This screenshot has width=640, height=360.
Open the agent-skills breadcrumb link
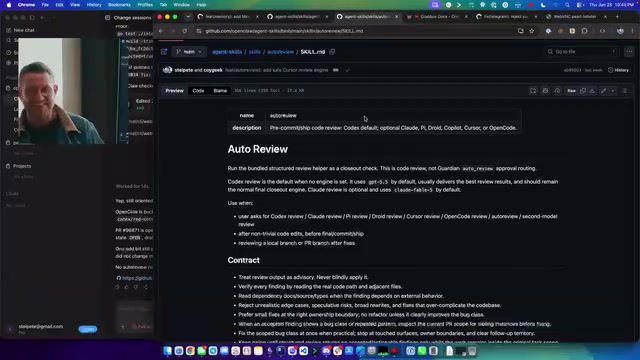click(x=227, y=52)
